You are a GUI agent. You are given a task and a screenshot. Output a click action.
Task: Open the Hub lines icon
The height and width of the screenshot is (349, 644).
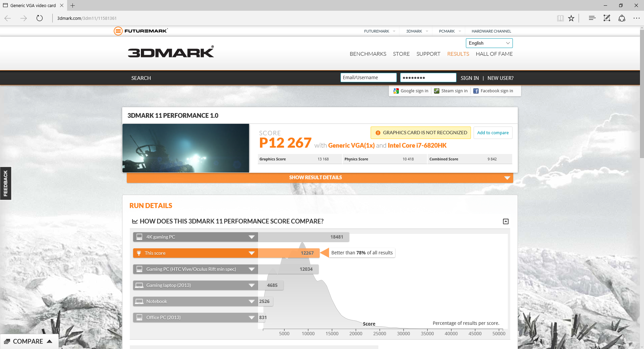point(592,18)
